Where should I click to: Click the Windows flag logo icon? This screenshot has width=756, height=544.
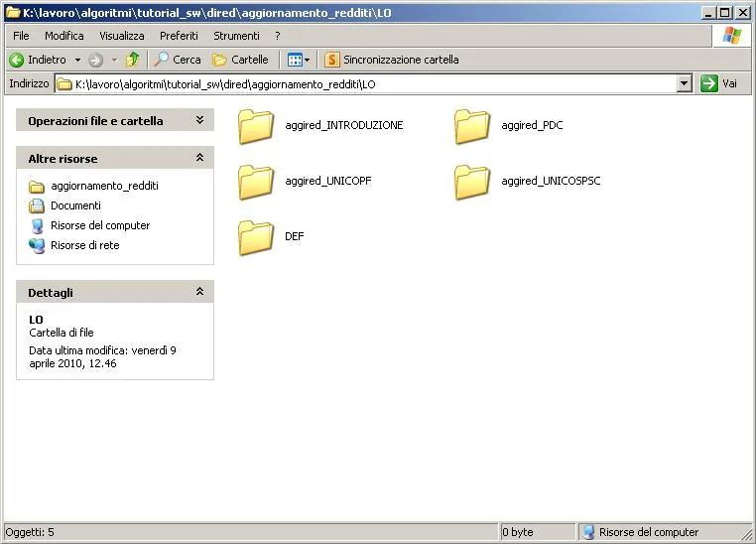(x=731, y=36)
